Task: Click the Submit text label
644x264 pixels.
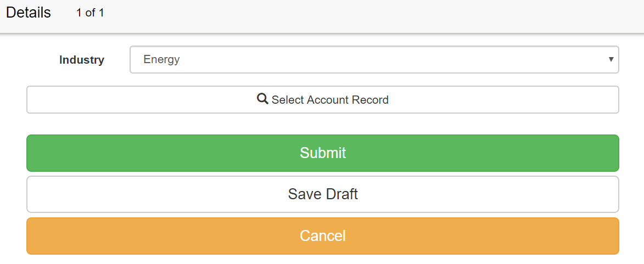Action: [x=323, y=153]
